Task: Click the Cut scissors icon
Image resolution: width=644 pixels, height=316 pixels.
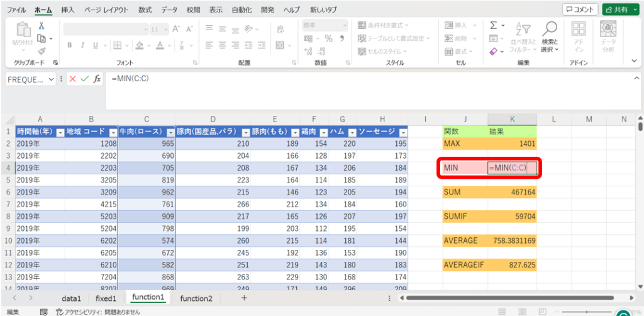Action: point(42,26)
